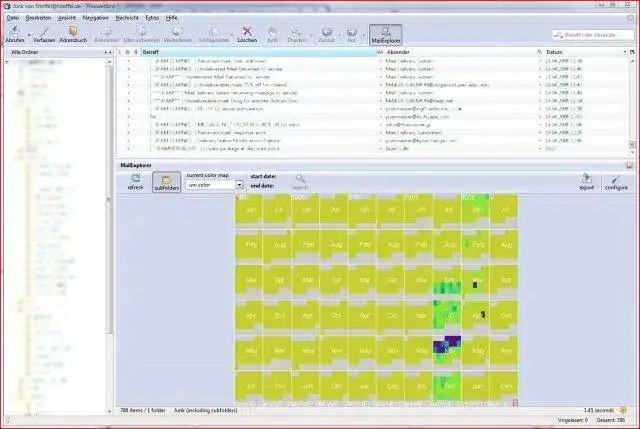Click the read-status glasses column icon
640x429 pixels.
[380, 52]
